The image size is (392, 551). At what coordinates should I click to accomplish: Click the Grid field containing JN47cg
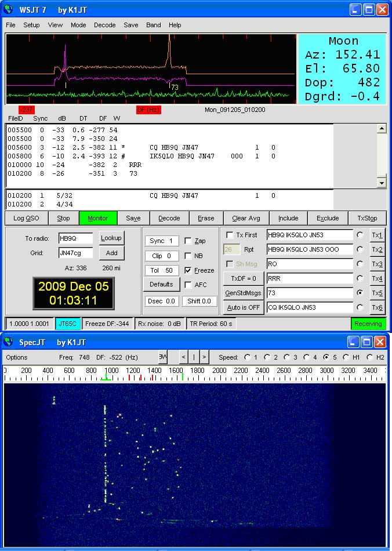75,253
